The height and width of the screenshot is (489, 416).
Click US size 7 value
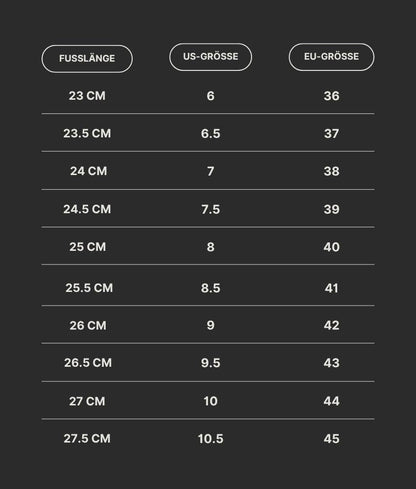click(x=210, y=171)
